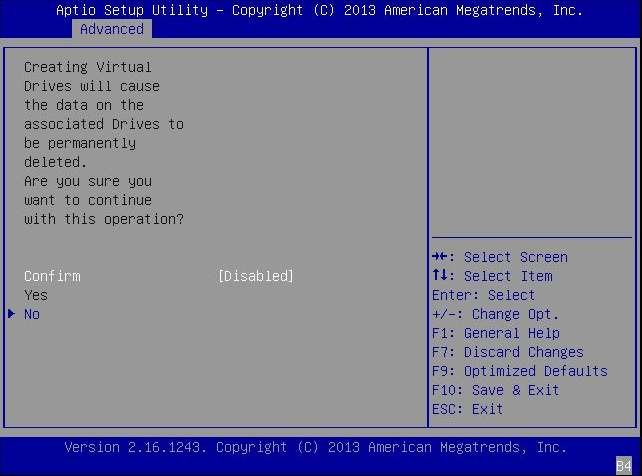This screenshot has width=642, height=476.
Task: Open the Advanced tab
Action: click(x=112, y=29)
